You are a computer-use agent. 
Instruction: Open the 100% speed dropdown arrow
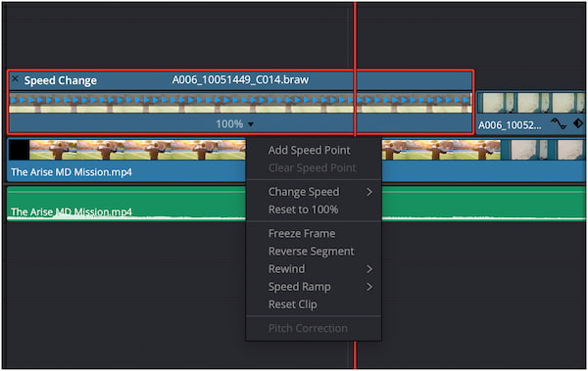[251, 124]
